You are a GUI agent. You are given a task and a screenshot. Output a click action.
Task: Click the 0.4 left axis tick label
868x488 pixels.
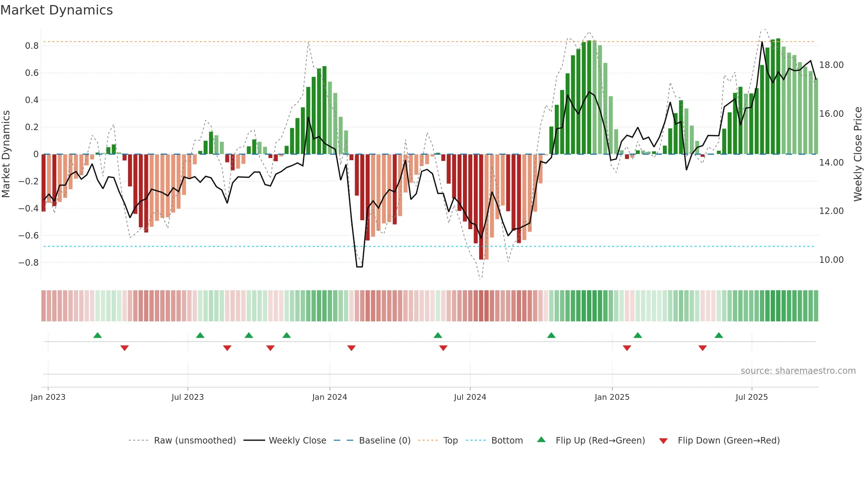(x=32, y=100)
